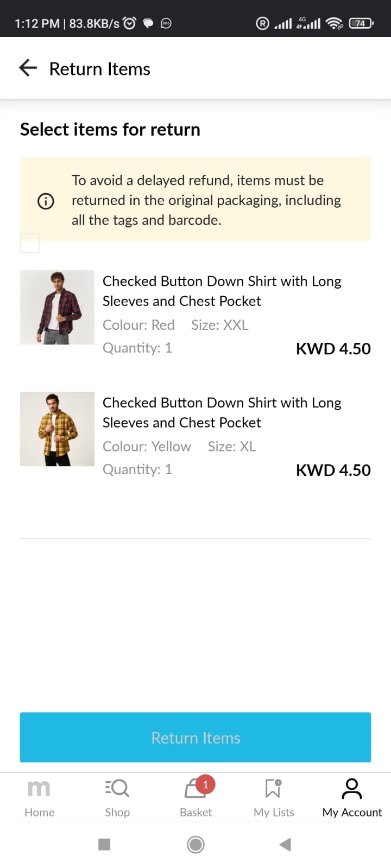Tap the back arrow icon
Viewport: 391px width, 868px height.
point(28,68)
